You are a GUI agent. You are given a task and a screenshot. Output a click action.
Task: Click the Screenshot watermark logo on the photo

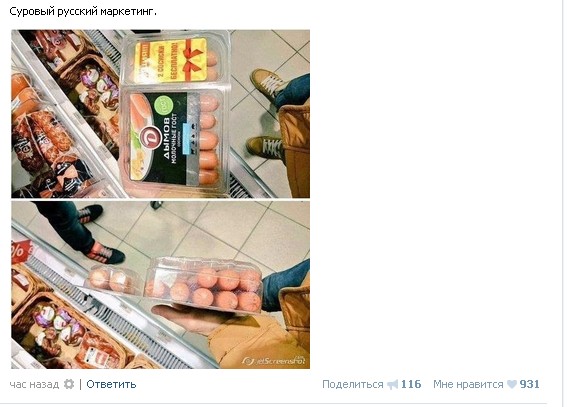coord(273,360)
